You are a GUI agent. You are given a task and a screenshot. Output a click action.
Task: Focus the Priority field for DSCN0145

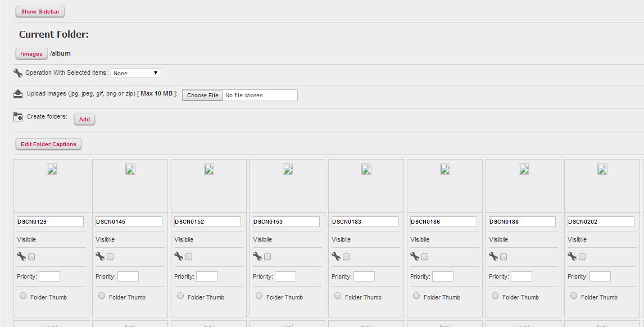(x=128, y=276)
